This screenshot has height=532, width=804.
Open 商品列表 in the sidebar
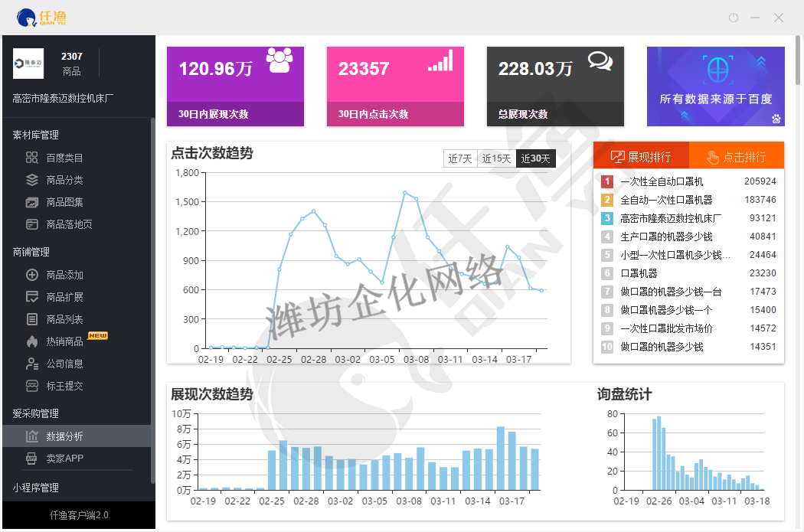click(x=64, y=319)
